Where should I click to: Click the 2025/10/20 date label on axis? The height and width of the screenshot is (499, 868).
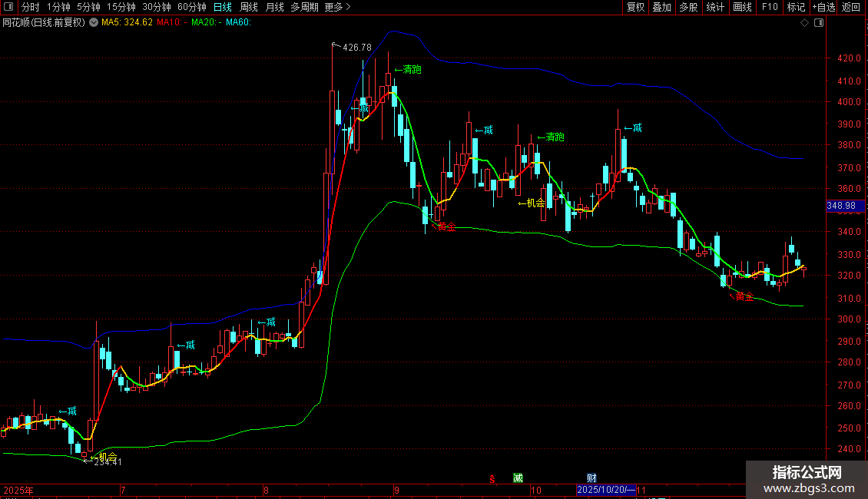click(x=605, y=490)
